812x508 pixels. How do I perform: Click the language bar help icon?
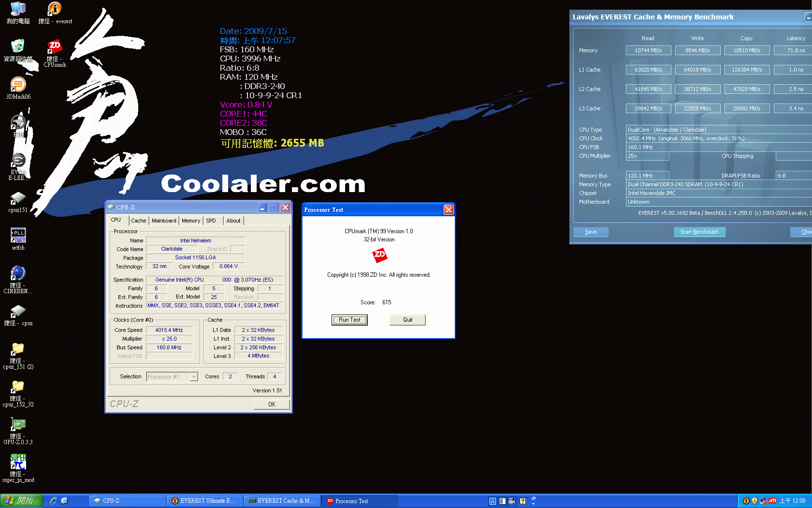[x=522, y=501]
